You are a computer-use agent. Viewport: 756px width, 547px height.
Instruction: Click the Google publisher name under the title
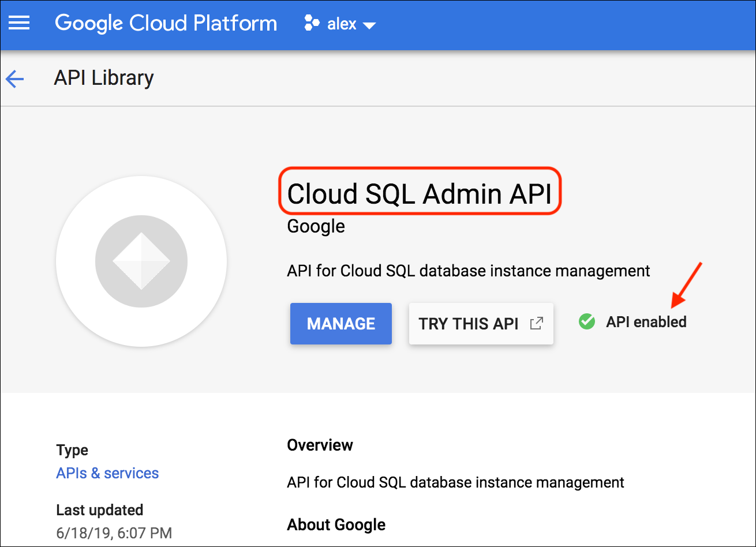(316, 226)
